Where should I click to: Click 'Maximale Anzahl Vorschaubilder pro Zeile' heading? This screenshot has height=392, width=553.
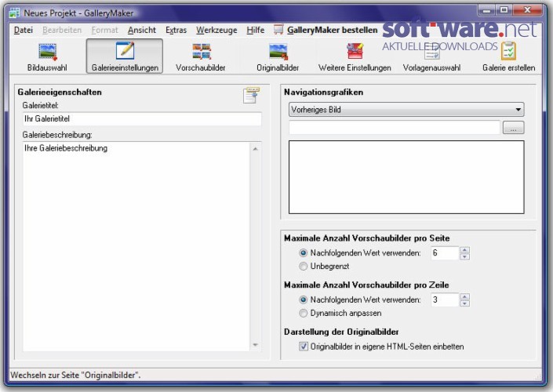[x=366, y=285]
